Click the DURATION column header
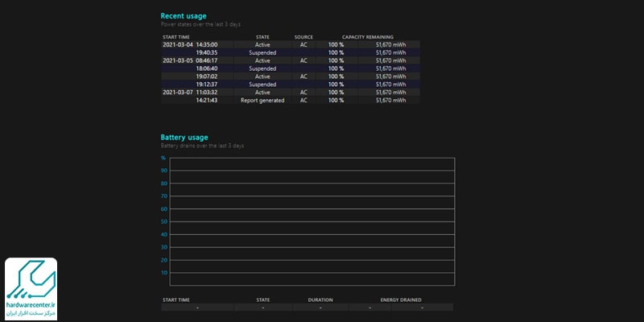Viewport: 644px width, 322px height. [320, 299]
